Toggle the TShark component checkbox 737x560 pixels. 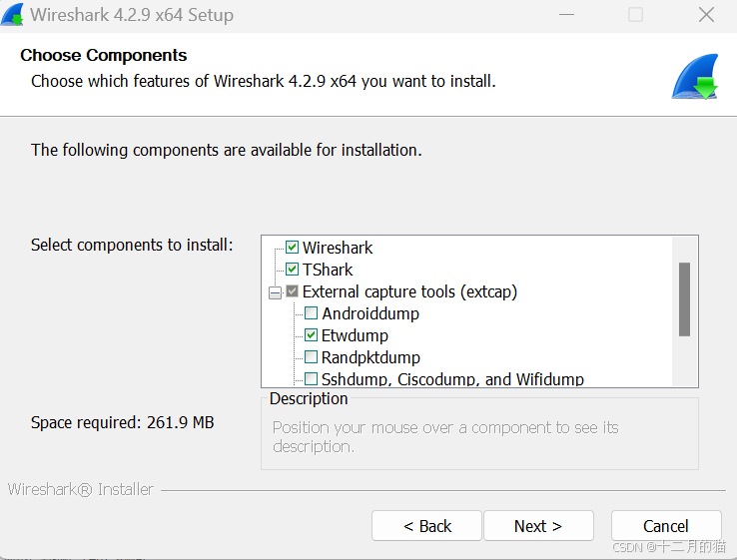(292, 270)
